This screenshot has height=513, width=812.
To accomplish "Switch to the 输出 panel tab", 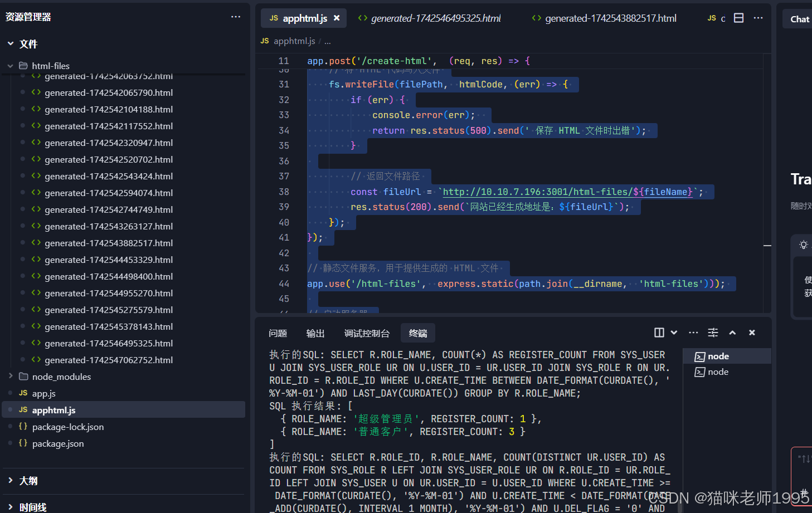I will [x=315, y=333].
